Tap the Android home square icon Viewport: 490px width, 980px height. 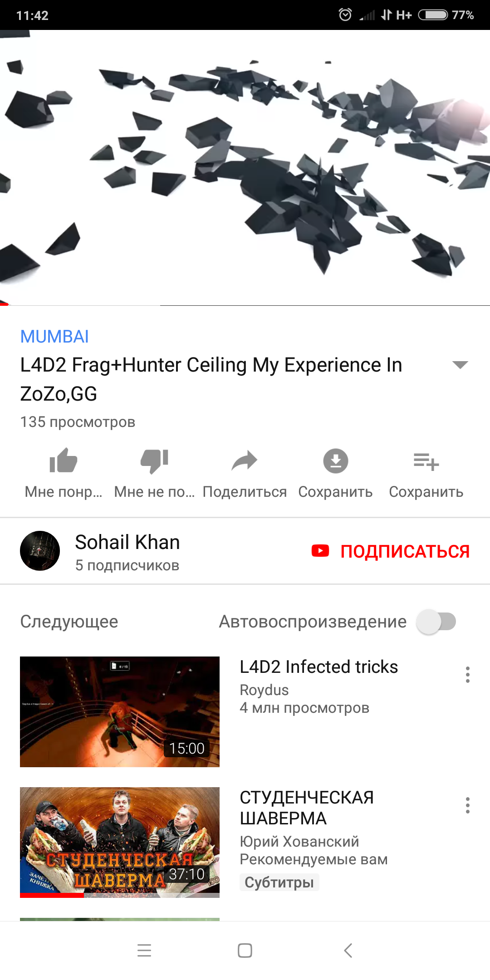[x=245, y=951]
